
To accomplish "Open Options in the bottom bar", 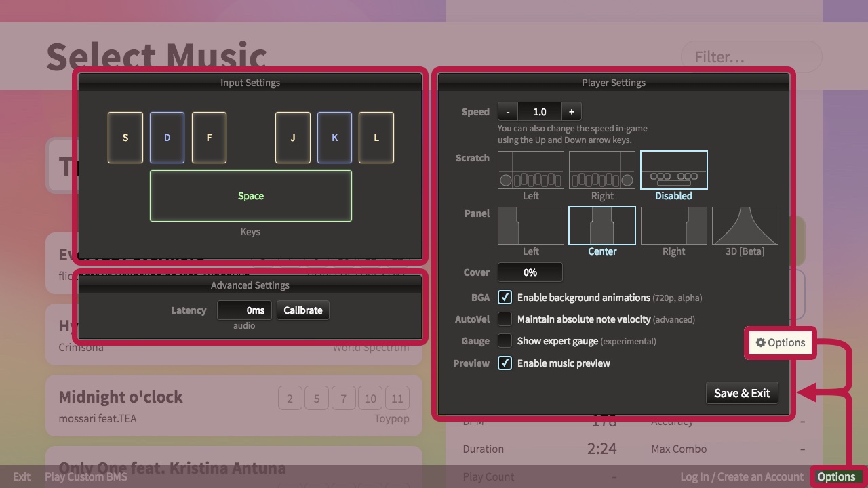I will [x=836, y=476].
